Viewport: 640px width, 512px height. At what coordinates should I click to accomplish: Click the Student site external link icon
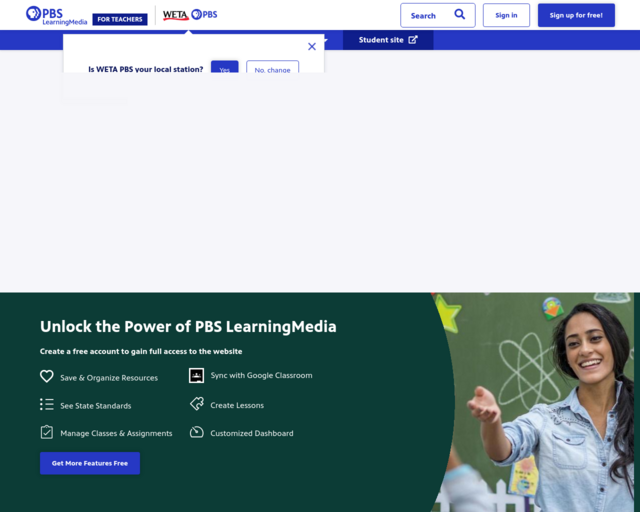coord(413,40)
